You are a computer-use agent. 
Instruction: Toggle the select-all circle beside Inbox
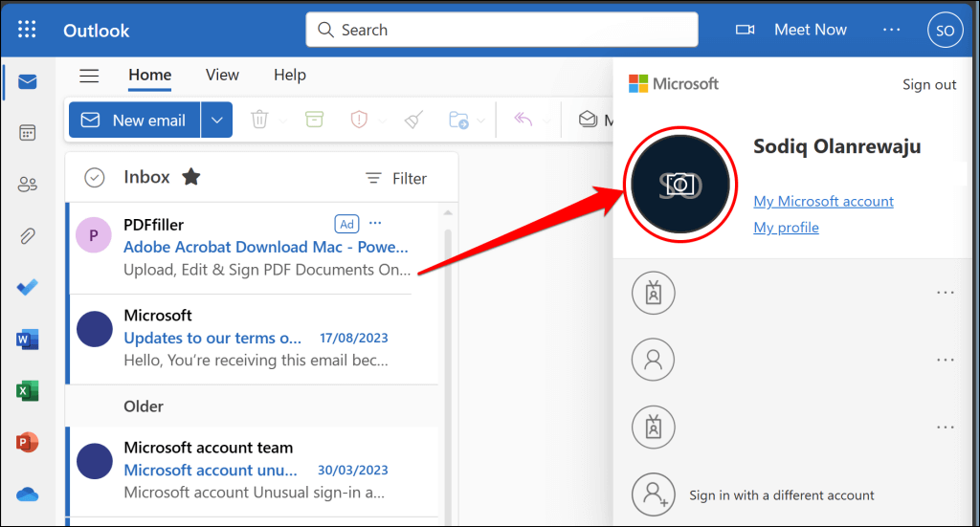pos(95,178)
